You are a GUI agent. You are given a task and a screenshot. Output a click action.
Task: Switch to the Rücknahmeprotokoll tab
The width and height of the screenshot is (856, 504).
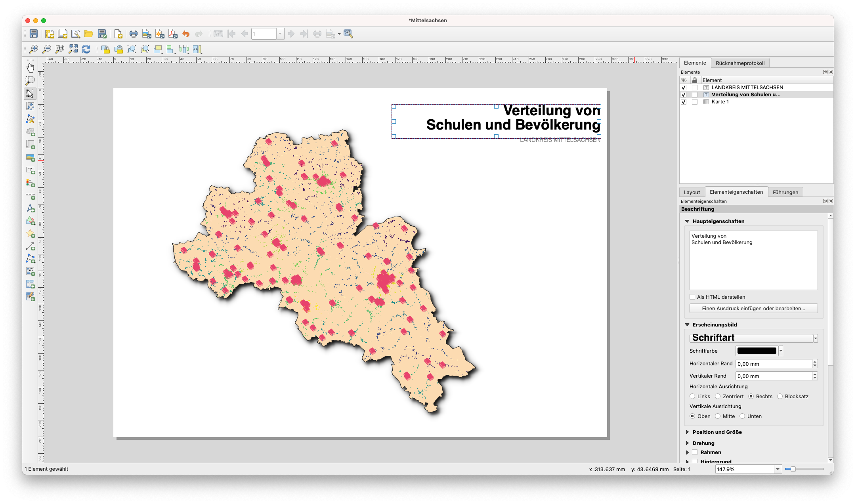click(x=740, y=63)
